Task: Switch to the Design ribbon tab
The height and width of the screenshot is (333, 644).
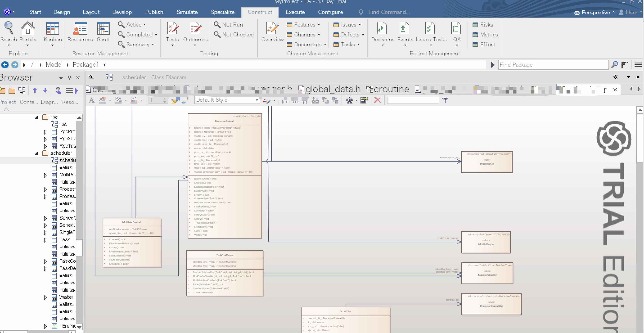Action: [61, 12]
